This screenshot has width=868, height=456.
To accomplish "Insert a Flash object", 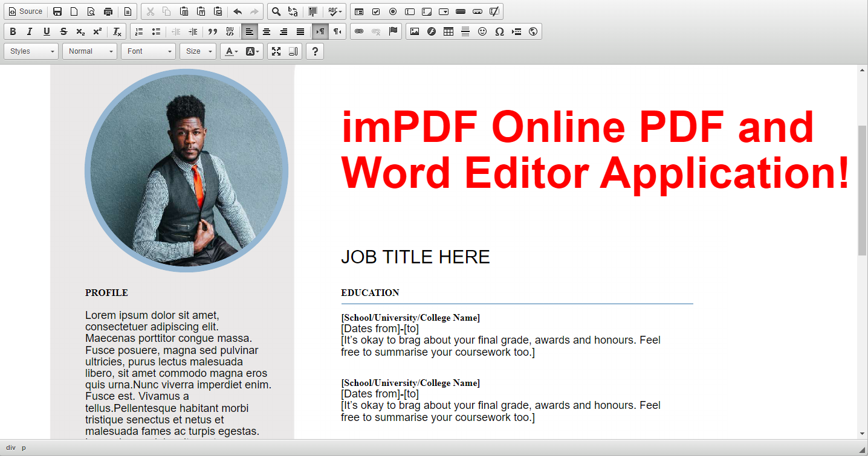I will [432, 31].
